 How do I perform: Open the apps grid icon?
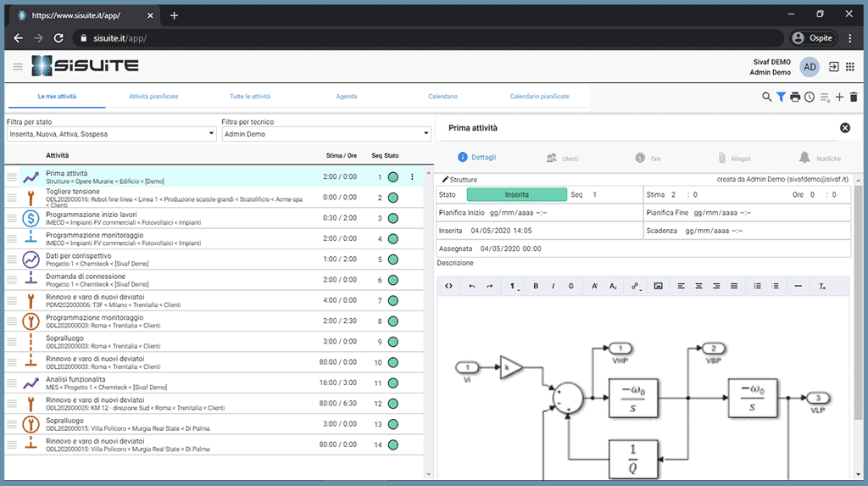[849, 66]
